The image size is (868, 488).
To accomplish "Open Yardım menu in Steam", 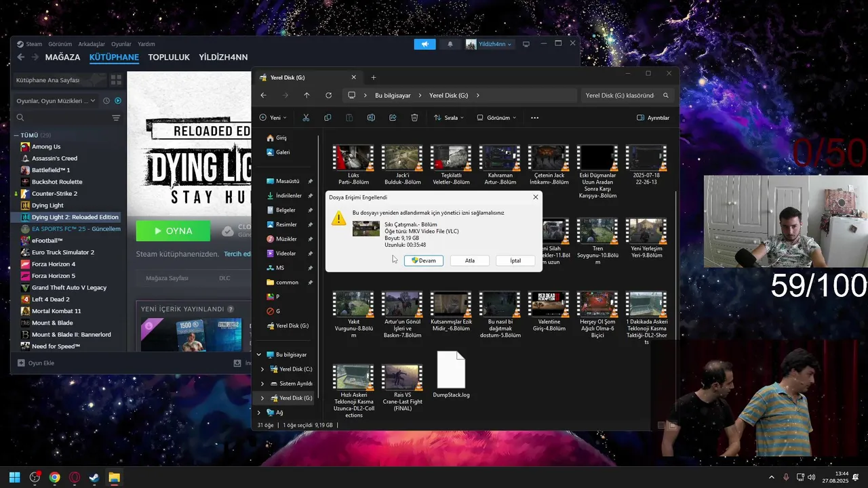I will (x=146, y=44).
